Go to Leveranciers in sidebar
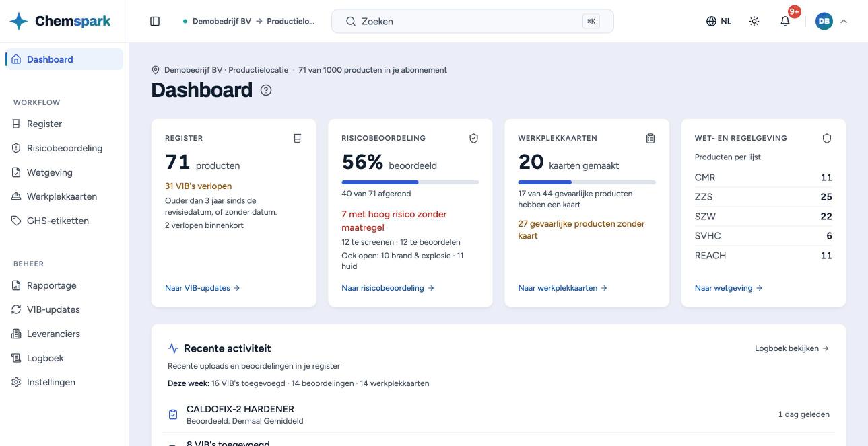The image size is (868, 446). coord(64,334)
